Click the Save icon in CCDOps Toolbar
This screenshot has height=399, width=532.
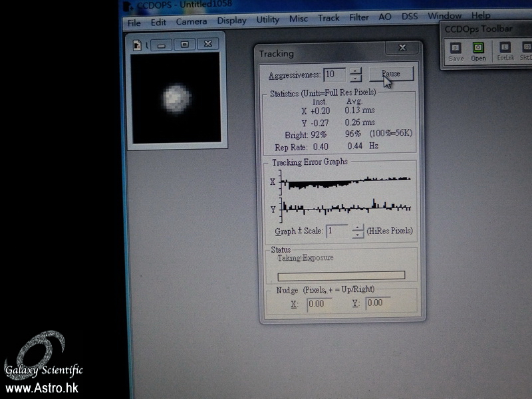click(456, 49)
